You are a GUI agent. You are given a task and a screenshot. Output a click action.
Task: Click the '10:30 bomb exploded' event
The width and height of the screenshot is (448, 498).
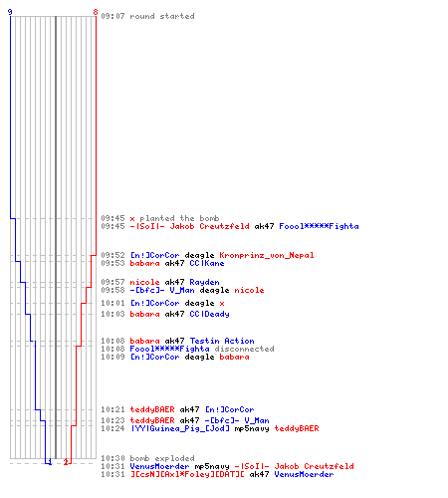(x=147, y=458)
